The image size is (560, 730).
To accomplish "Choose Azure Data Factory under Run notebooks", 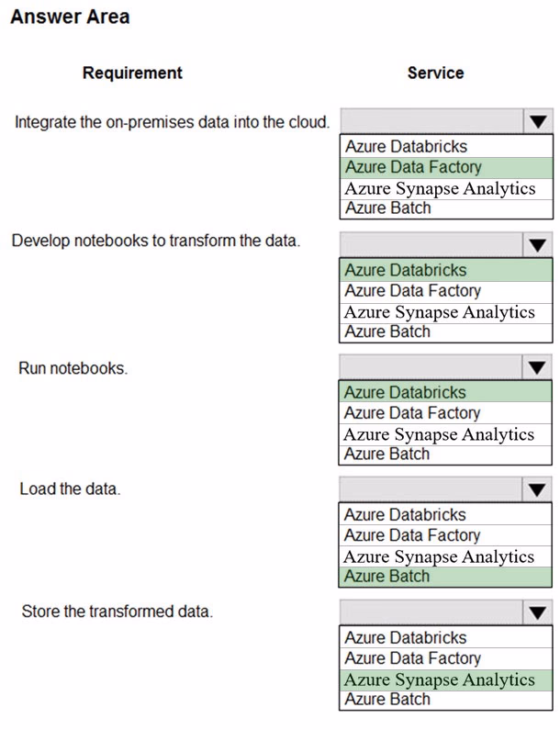I will point(445,413).
